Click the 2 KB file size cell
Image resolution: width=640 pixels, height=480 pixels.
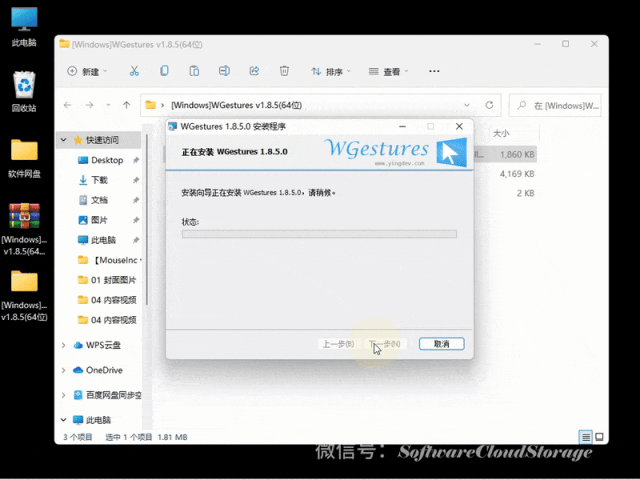pos(525,193)
